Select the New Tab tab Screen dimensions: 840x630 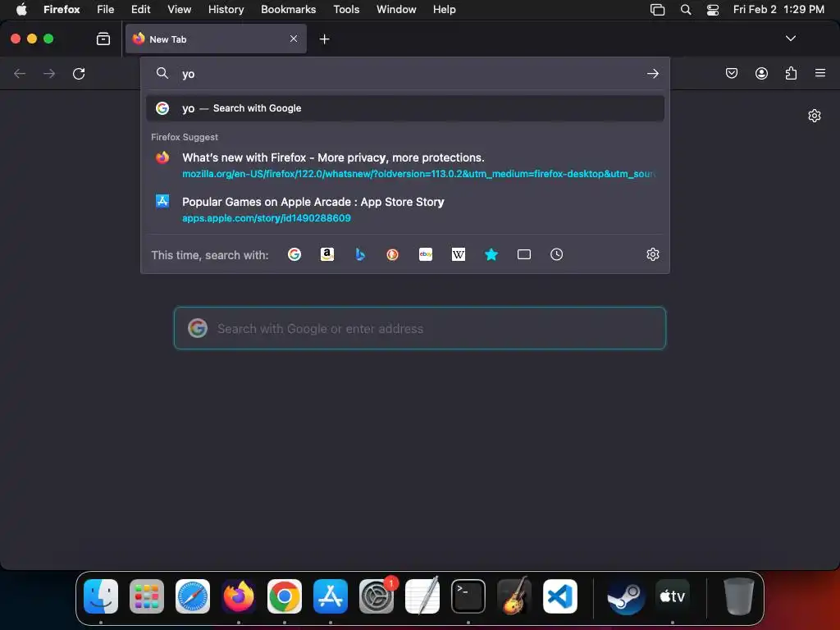(x=216, y=39)
